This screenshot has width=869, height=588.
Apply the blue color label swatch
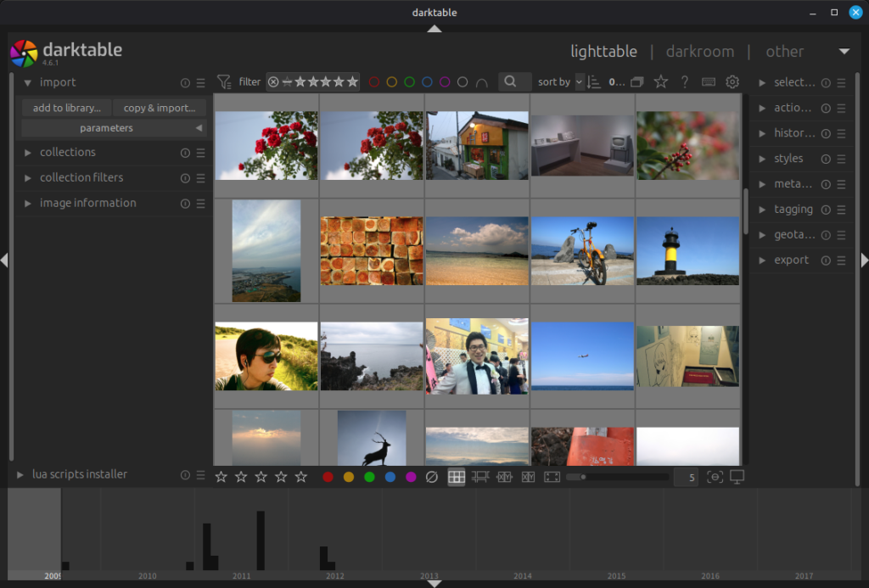point(390,477)
